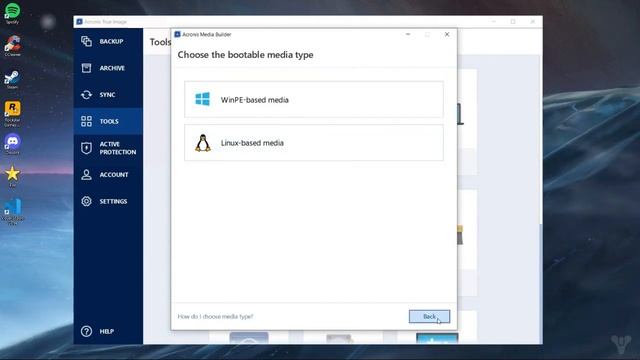This screenshot has width=640, height=360.
Task: Open 'How do I choose media type?' link
Action: [x=215, y=316]
